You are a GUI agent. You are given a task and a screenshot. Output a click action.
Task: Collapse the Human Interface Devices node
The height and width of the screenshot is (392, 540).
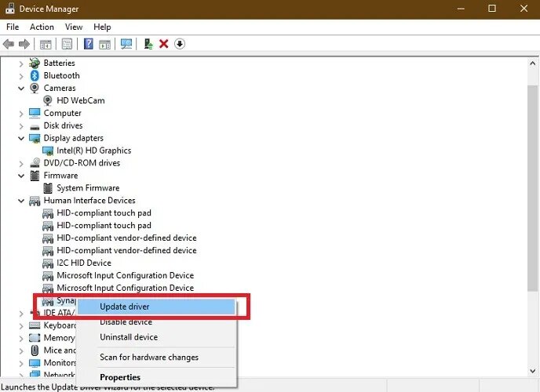point(21,201)
